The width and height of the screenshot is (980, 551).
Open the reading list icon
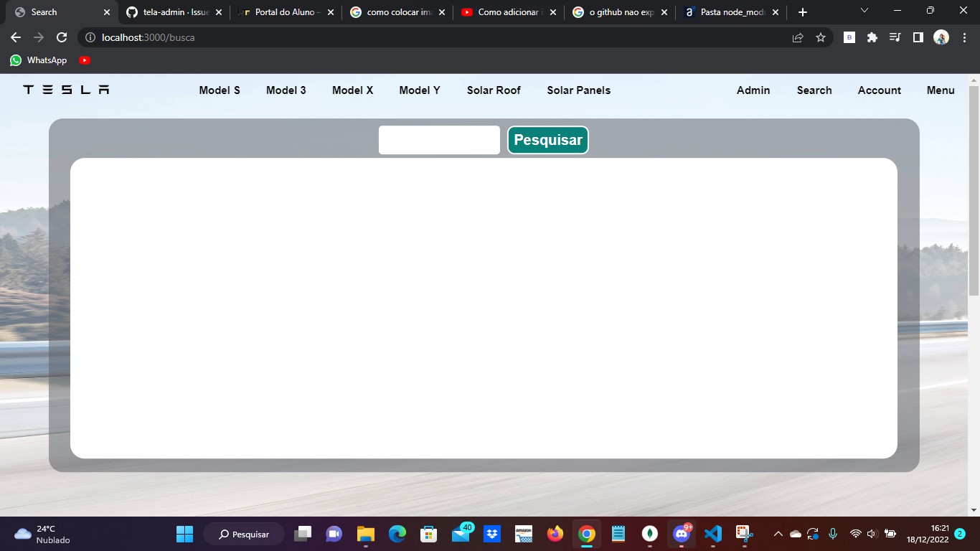tap(895, 37)
